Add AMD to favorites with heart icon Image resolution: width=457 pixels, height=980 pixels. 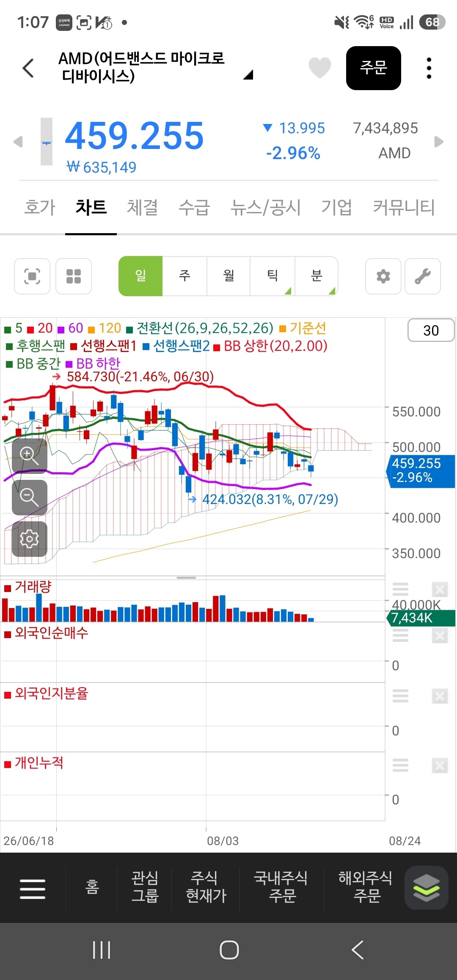click(319, 68)
